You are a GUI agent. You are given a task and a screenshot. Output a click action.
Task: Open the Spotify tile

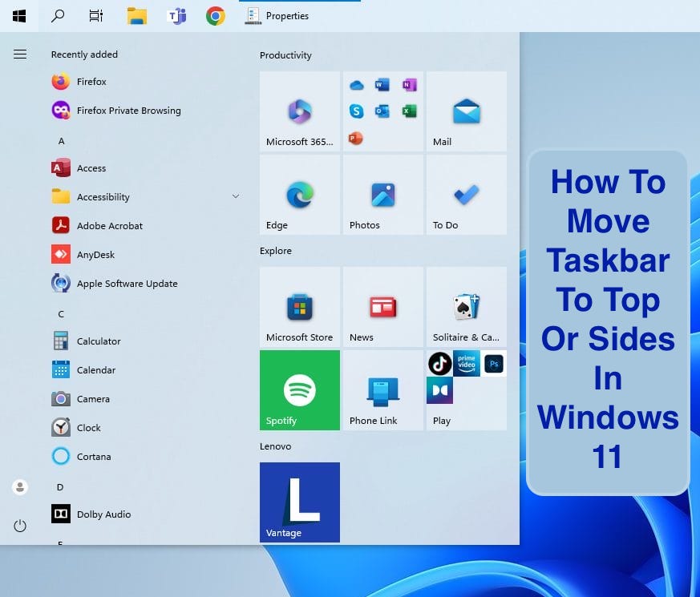[x=300, y=390]
